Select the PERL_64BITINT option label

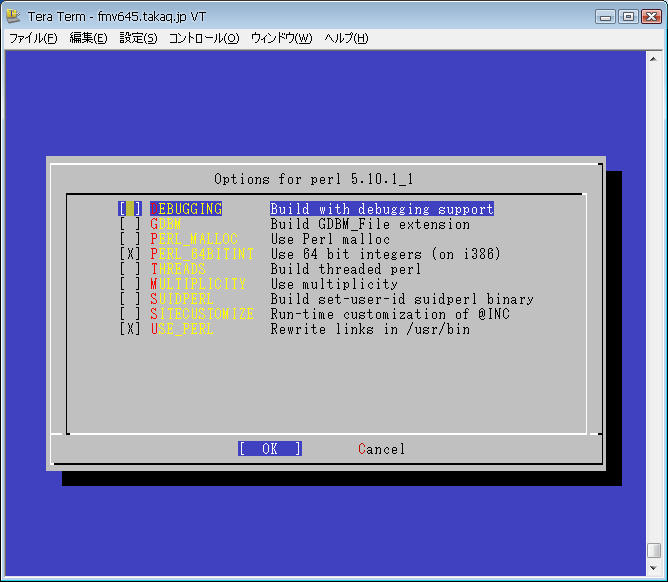202,254
